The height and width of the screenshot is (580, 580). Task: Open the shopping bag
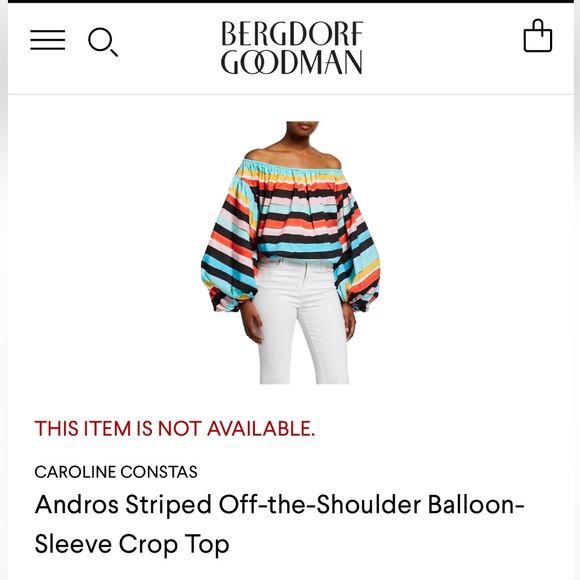pyautogui.click(x=538, y=36)
